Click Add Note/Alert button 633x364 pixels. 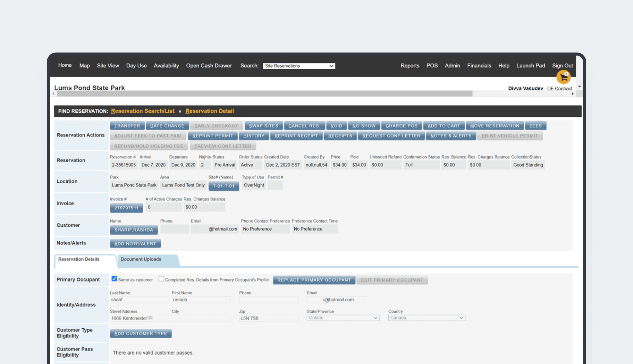point(135,244)
